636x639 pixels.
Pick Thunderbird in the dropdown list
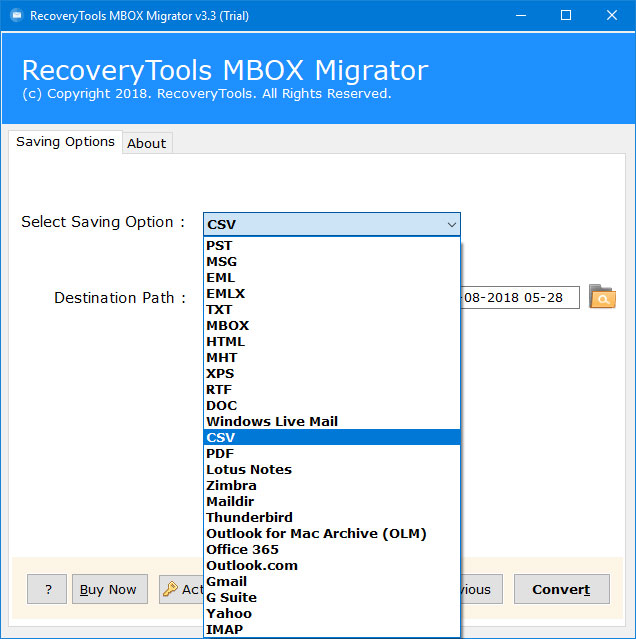[x=332, y=517]
